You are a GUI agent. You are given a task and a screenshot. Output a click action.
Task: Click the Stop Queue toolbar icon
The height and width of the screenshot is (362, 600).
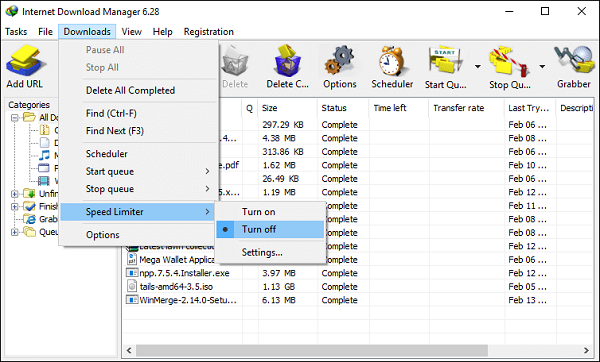tap(509, 61)
